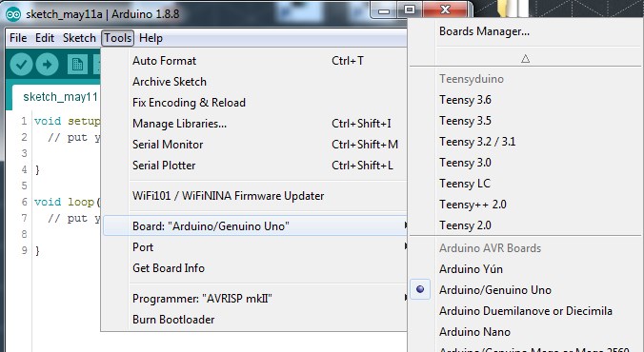Maximize the Arduino window
This screenshot has height=352, width=644.
tap(410, 10)
